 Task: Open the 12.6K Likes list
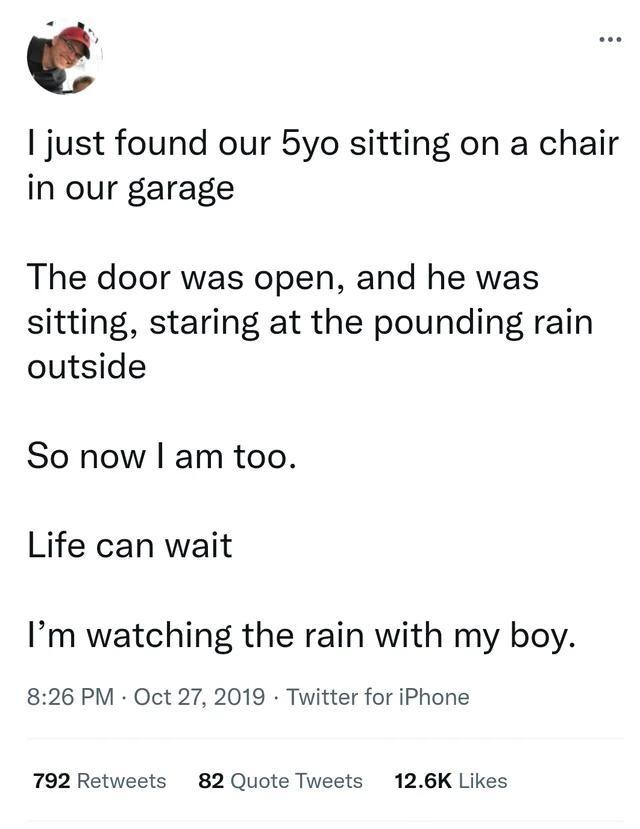(x=452, y=780)
